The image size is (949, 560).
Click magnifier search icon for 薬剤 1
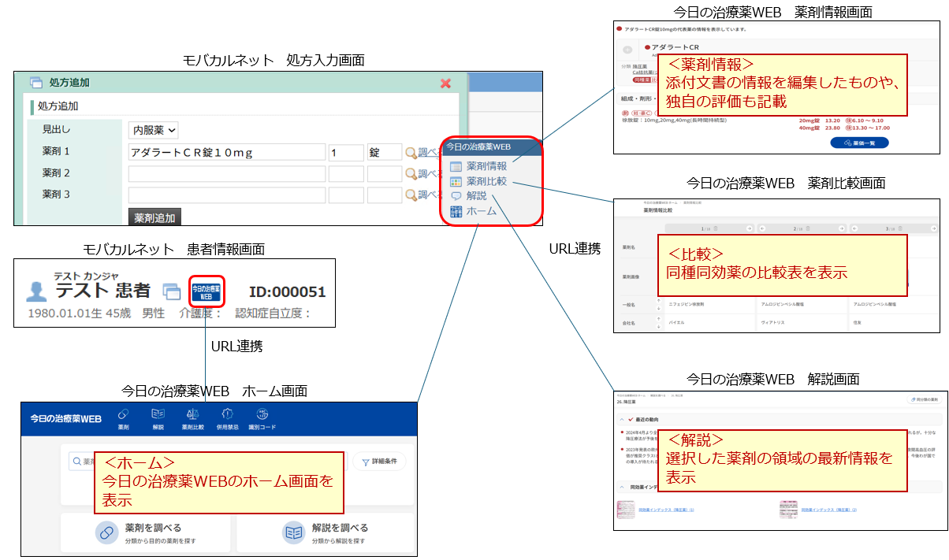tap(411, 153)
